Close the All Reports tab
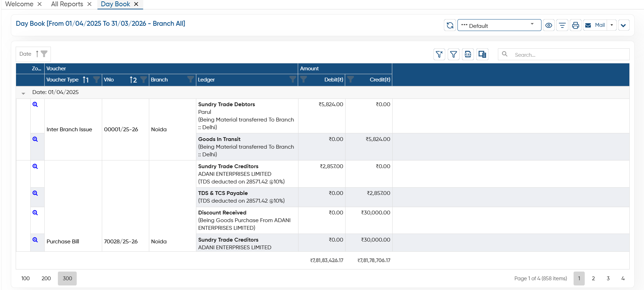The image size is (644, 290). click(x=90, y=4)
